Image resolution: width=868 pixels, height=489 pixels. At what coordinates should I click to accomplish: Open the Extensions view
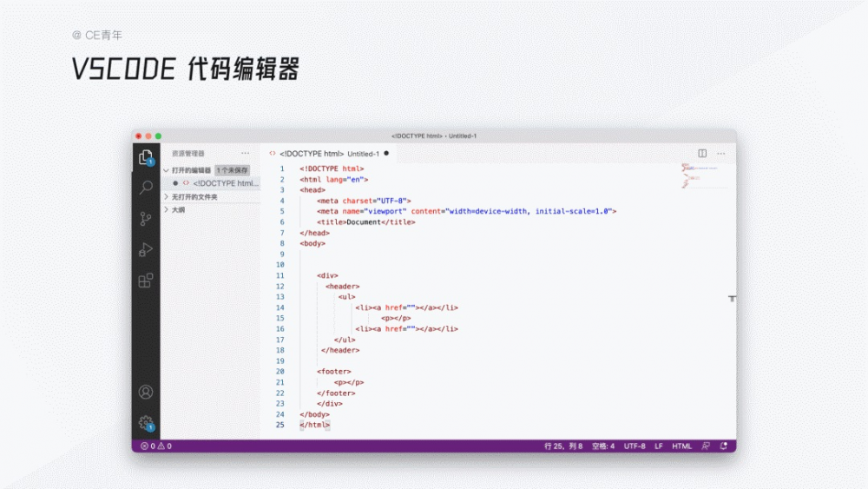pyautogui.click(x=146, y=281)
